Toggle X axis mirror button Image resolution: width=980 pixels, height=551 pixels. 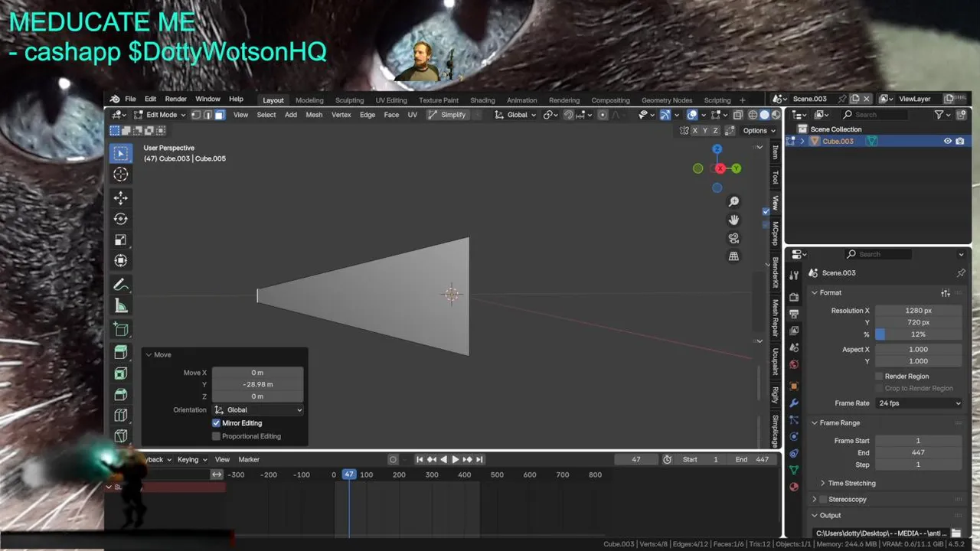(x=694, y=131)
